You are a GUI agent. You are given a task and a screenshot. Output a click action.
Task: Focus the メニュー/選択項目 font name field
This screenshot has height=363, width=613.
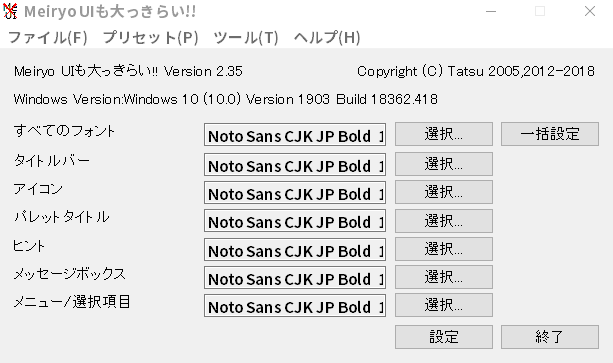(x=295, y=306)
